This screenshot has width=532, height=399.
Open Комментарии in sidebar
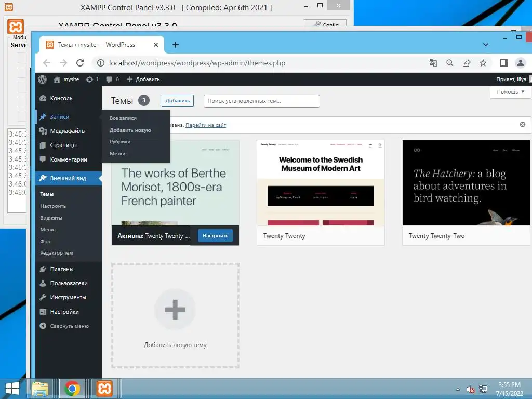[69, 159]
